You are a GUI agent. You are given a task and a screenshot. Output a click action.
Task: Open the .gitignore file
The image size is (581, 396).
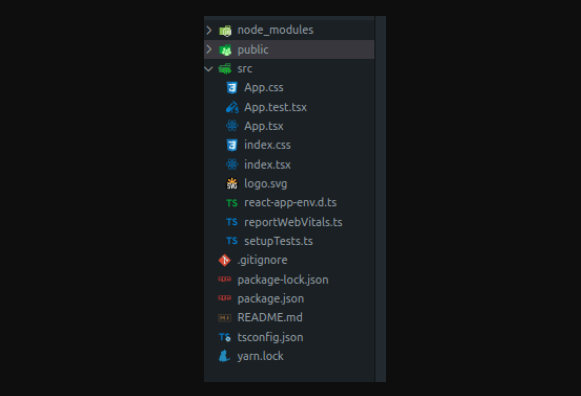click(262, 260)
